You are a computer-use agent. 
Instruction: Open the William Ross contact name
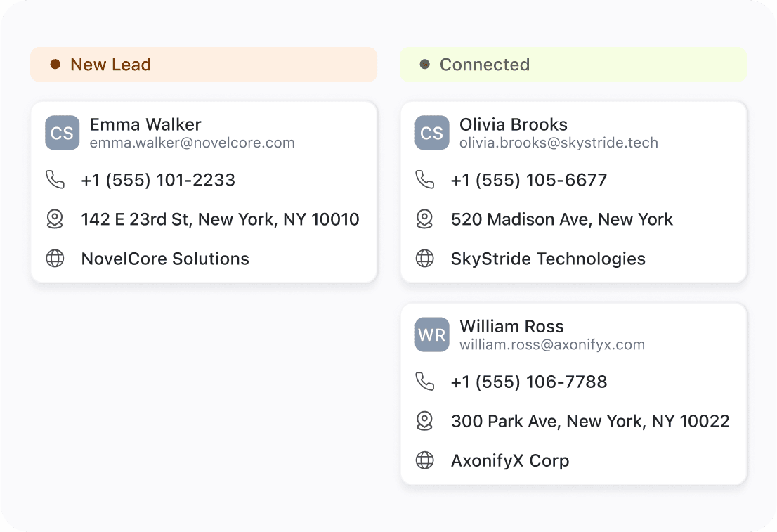pos(511,326)
